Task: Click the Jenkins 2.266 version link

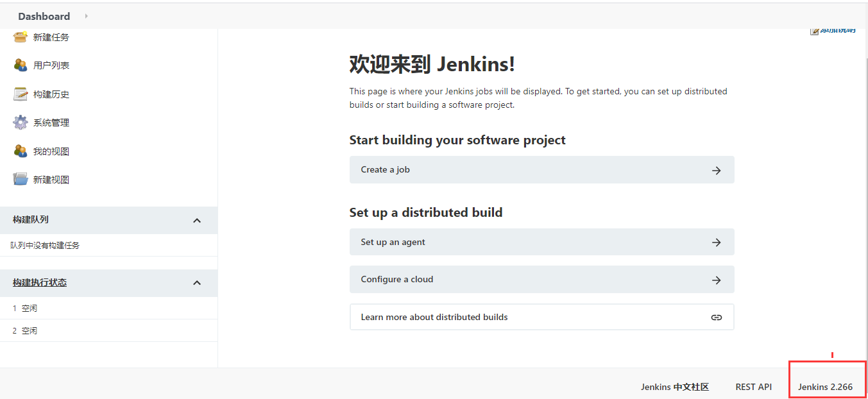Action: point(826,387)
